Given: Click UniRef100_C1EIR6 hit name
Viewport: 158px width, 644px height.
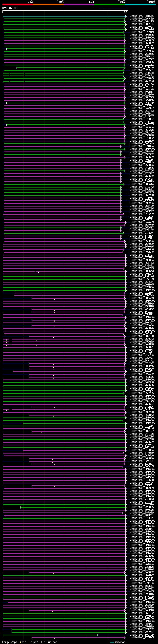Looking at the screenshot, I should tap(142, 49).
